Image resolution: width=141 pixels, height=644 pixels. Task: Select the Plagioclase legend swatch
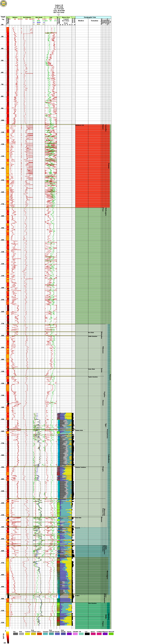[x=105, y=634]
